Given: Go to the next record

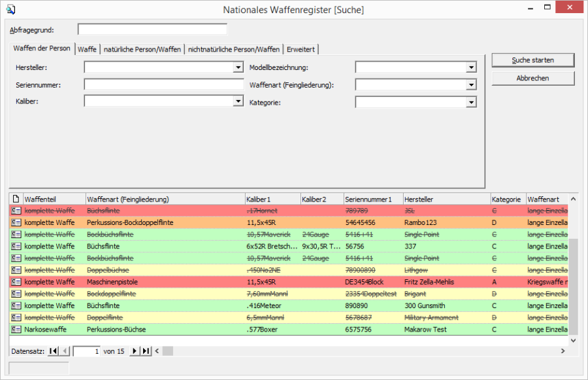Looking at the screenshot, I should (x=135, y=351).
